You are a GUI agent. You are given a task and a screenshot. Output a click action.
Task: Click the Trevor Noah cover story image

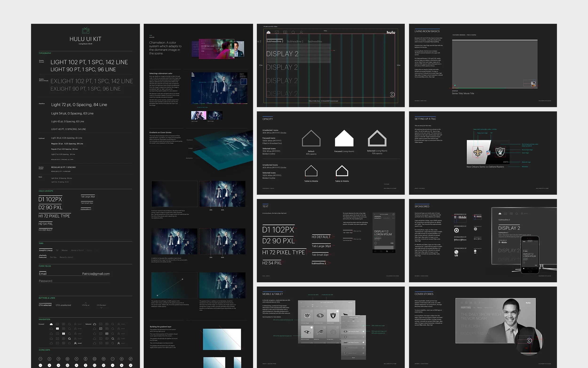click(495, 320)
